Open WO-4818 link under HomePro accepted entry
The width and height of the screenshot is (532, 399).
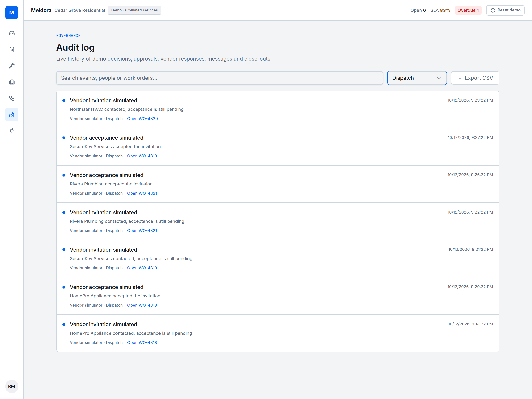click(x=142, y=305)
